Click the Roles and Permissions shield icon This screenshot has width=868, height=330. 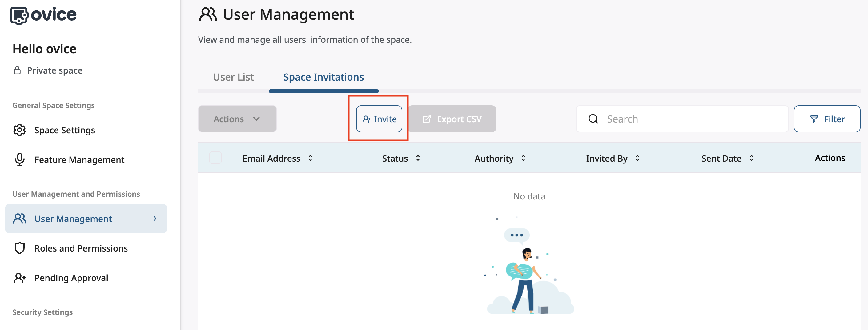click(x=19, y=248)
